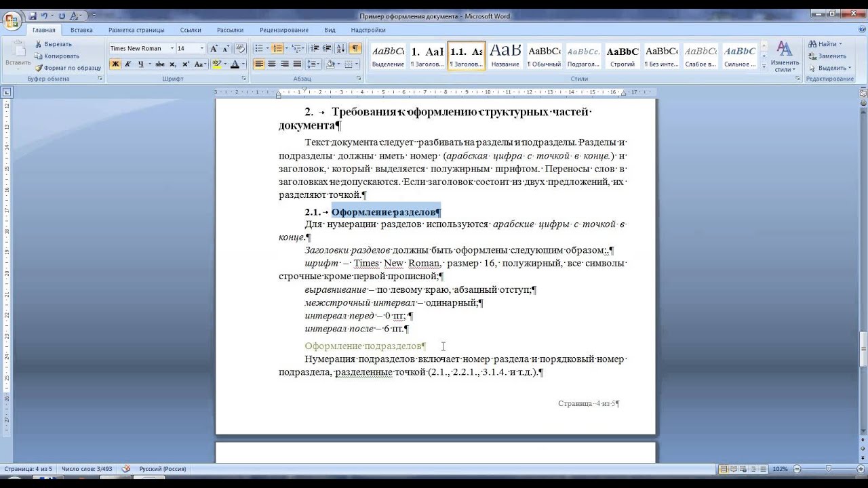
Task: Toggle italic formatting К
Action: pos(127,64)
